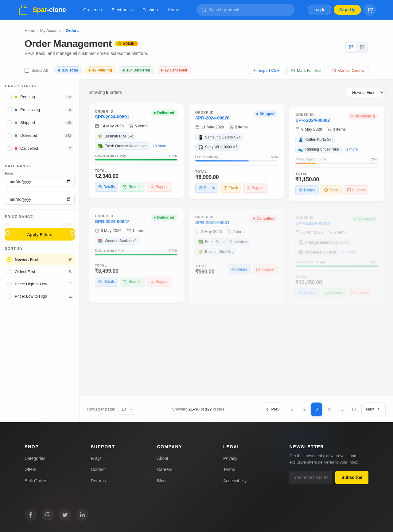Focus the Search products field
This screenshot has width=393, height=532.
(246, 10)
